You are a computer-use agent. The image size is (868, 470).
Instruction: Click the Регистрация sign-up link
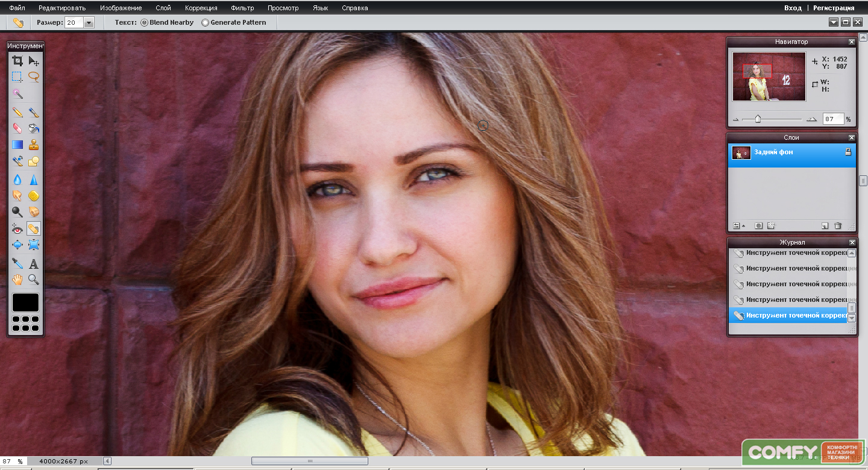click(834, 8)
